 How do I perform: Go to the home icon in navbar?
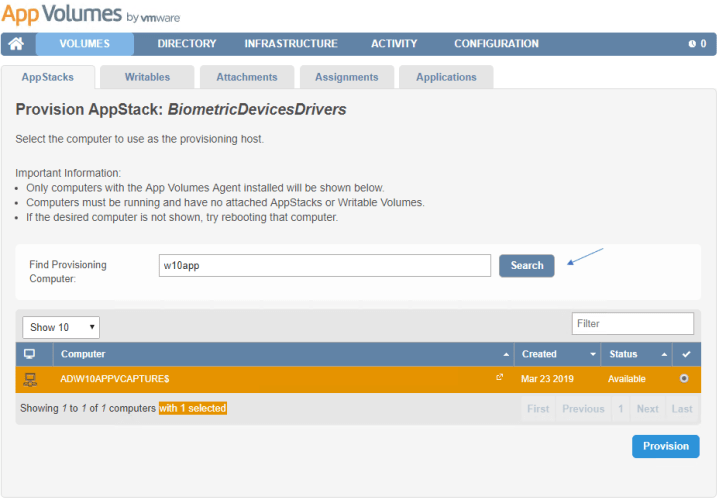pyautogui.click(x=16, y=44)
